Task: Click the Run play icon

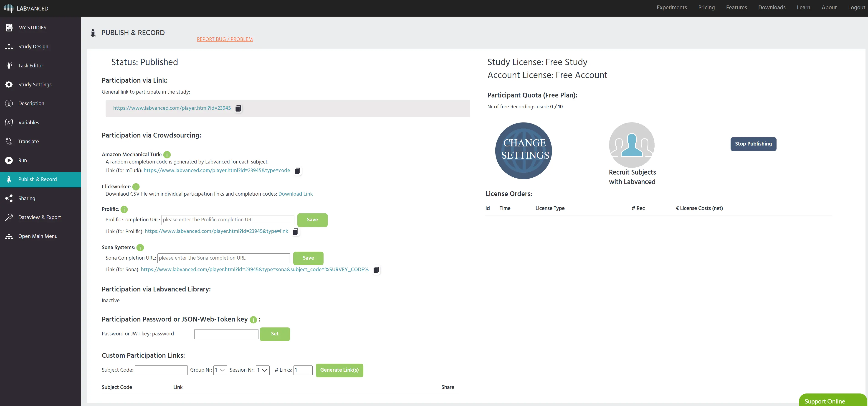Action: 9,160
